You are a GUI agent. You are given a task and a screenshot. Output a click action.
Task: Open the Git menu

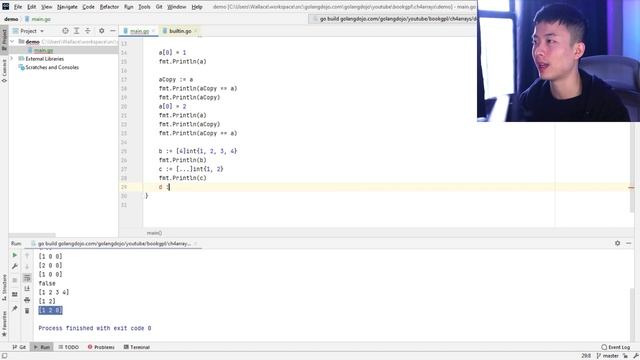click(159, 7)
